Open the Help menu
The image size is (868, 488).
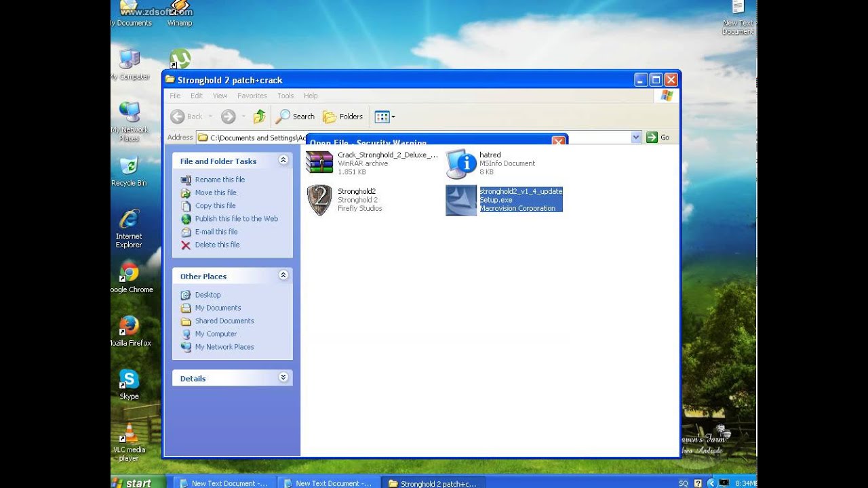click(311, 96)
